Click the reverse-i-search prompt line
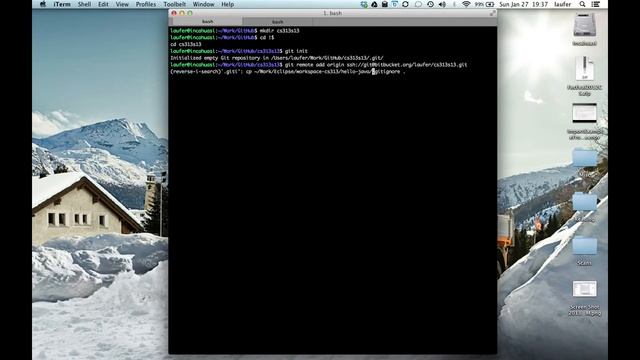The height and width of the screenshot is (360, 640). click(x=288, y=71)
